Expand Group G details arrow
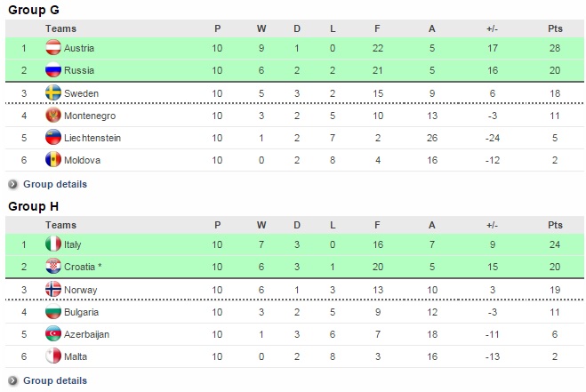The width and height of the screenshot is (586, 392). coord(13,185)
